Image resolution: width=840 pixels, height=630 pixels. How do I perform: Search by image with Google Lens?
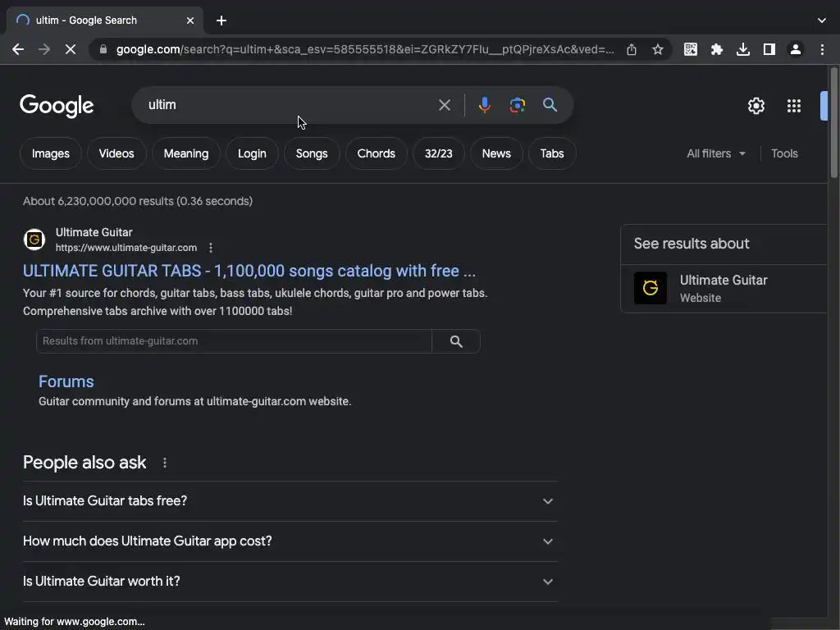tap(517, 105)
